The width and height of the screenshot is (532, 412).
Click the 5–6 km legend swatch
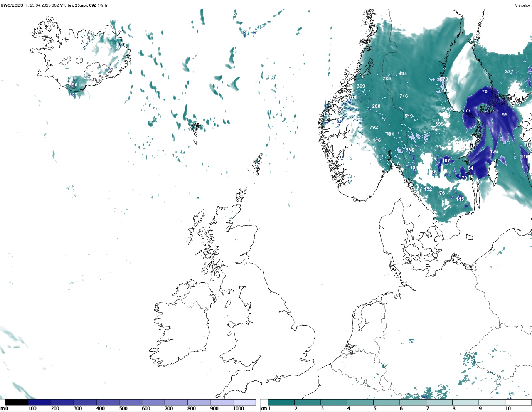click(387, 402)
